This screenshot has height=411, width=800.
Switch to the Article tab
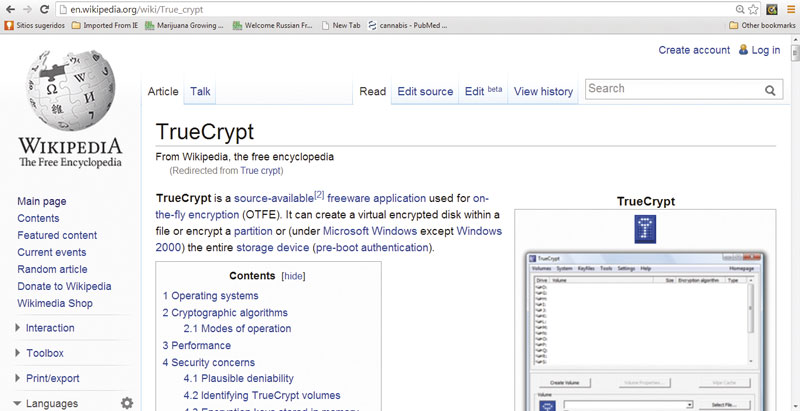point(163,91)
